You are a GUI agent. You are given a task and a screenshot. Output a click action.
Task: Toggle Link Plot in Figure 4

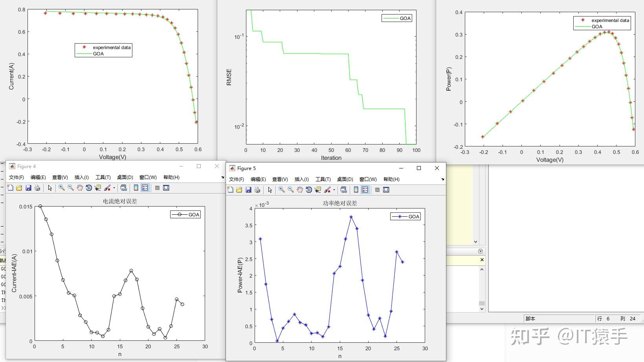pyautogui.click(x=124, y=188)
